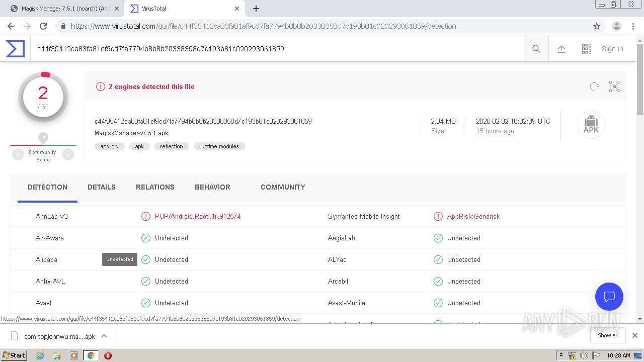The height and width of the screenshot is (362, 644).
Task: Open the graph view icon
Action: [615, 86]
